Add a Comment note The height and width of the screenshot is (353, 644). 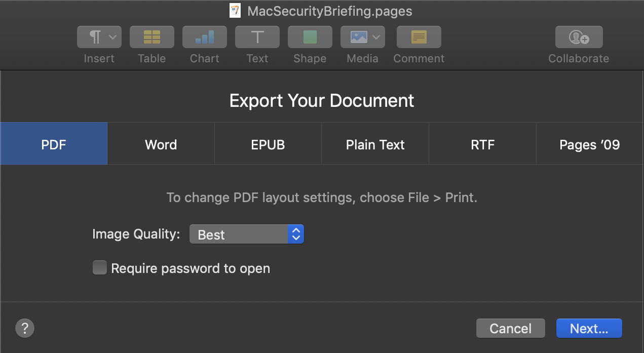tap(419, 37)
